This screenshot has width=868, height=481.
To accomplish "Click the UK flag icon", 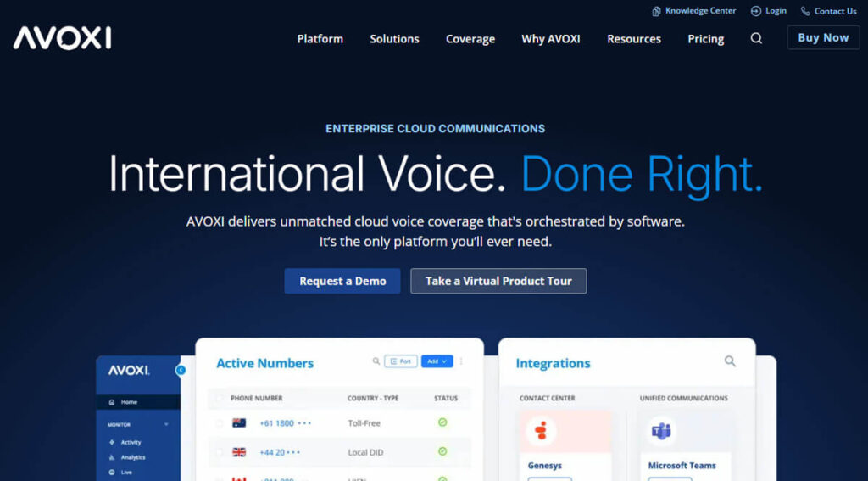I will [x=239, y=452].
